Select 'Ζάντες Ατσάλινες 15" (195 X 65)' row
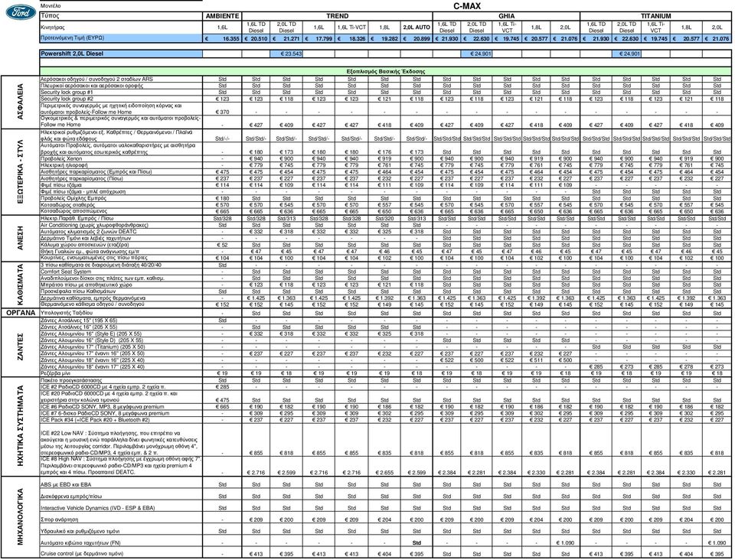Viewport: 735px width, 560px height. point(79,321)
